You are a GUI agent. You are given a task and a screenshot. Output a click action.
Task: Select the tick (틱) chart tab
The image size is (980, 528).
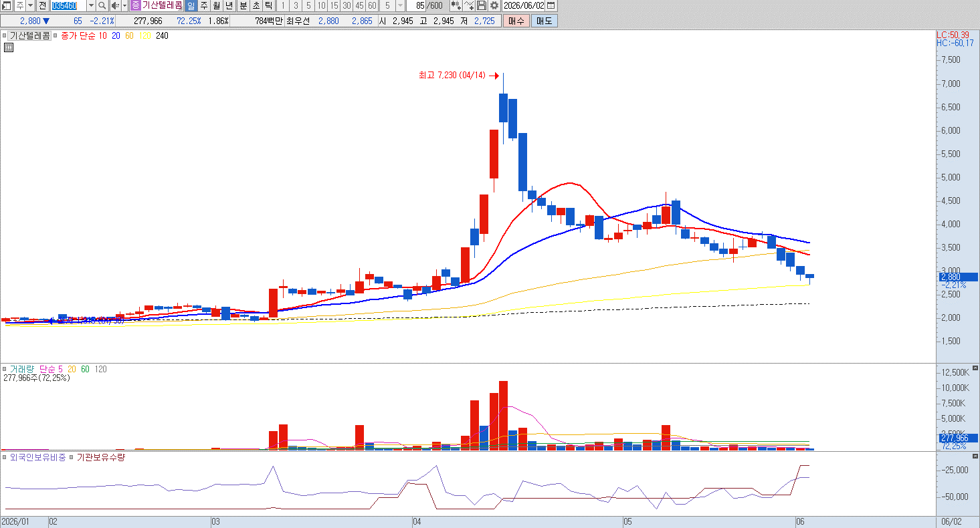pos(268,5)
